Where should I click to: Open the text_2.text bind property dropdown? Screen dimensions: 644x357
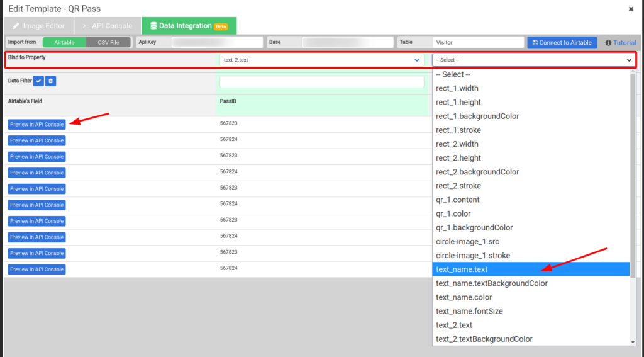[321, 60]
